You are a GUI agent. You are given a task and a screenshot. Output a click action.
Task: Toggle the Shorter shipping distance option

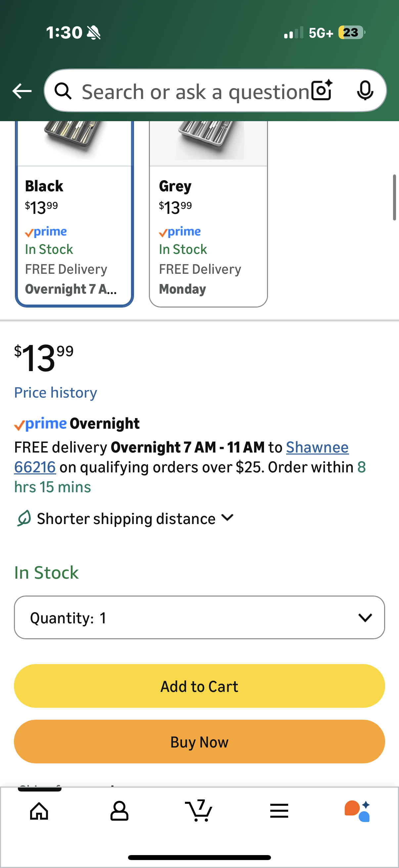[125, 518]
